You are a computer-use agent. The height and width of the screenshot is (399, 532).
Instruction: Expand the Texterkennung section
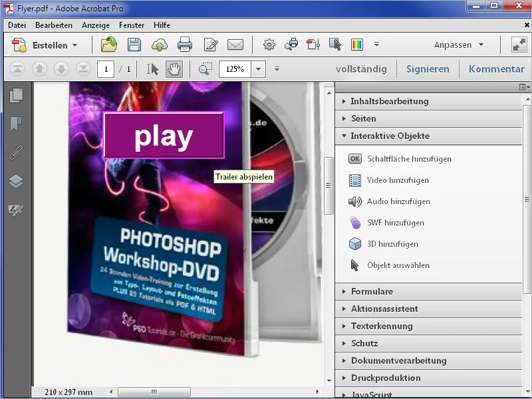pos(428,326)
